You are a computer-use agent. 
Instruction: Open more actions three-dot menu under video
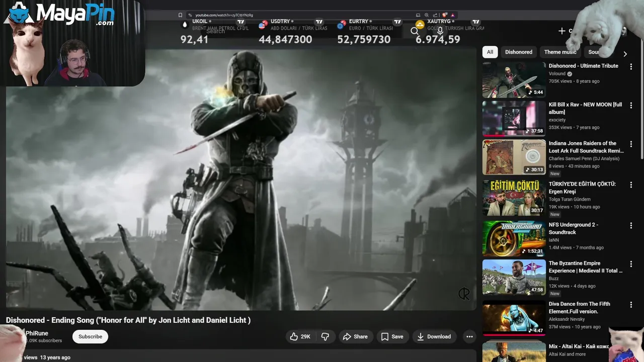[x=469, y=336]
